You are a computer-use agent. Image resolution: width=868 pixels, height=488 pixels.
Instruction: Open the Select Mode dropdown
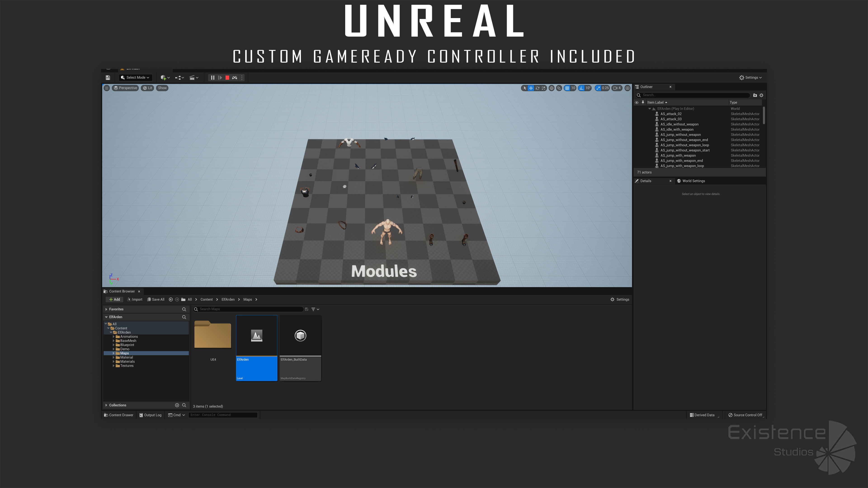[135, 78]
